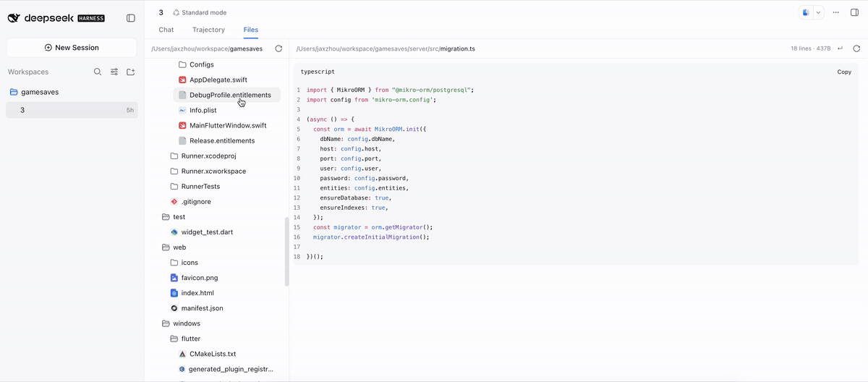Click the CMakeLists.txt file icon
This screenshot has width=868, height=382.
point(183,354)
